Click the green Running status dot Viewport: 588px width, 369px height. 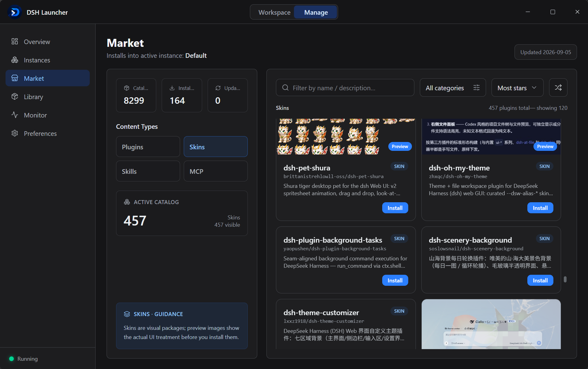click(x=11, y=359)
